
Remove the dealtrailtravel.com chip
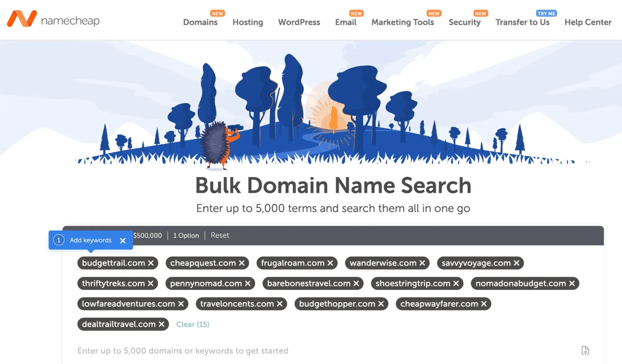(161, 324)
